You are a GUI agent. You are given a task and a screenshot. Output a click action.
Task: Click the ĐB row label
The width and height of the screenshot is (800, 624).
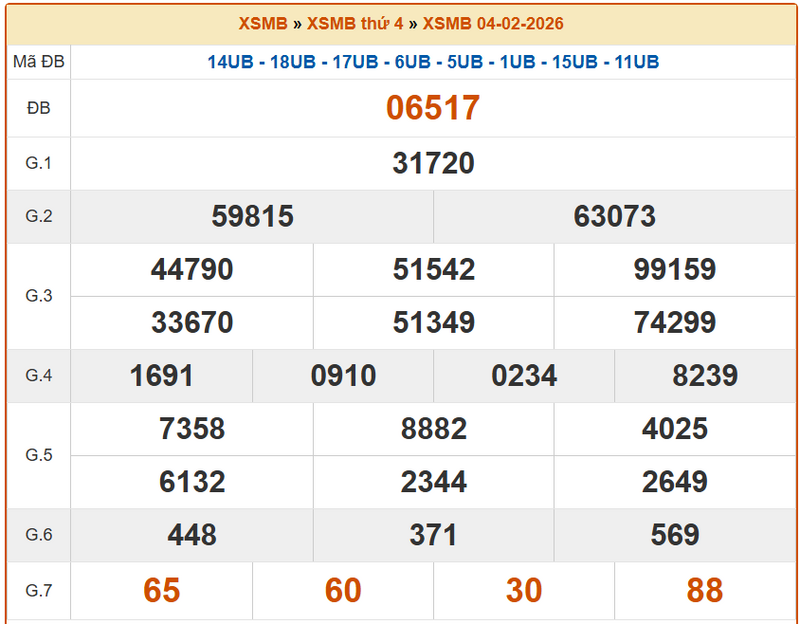[38, 108]
